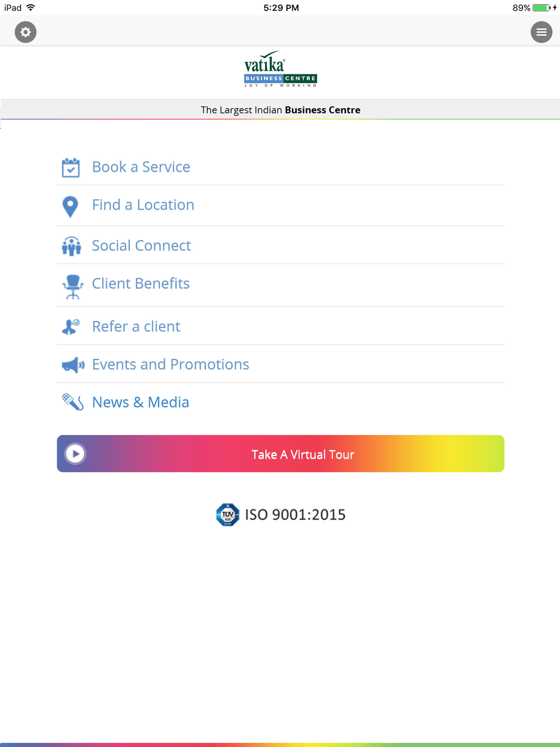Click the people icon for Social Connect
560x747 pixels.
(x=72, y=246)
